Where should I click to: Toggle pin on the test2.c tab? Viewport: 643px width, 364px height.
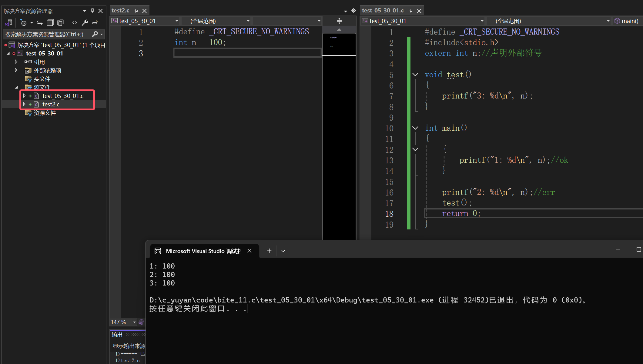(136, 11)
